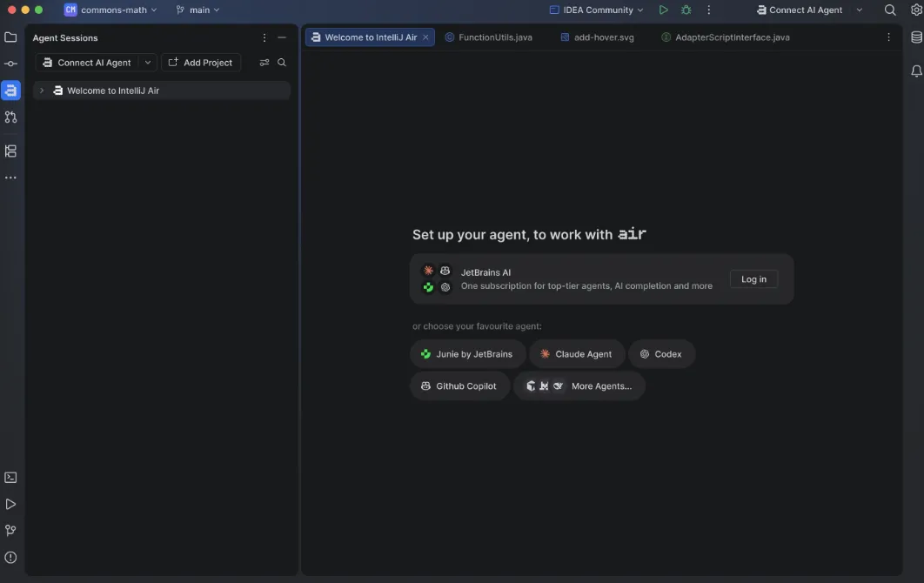Viewport: 924px width, 583px height.
Task: Open More Agents list
Action: tap(579, 386)
